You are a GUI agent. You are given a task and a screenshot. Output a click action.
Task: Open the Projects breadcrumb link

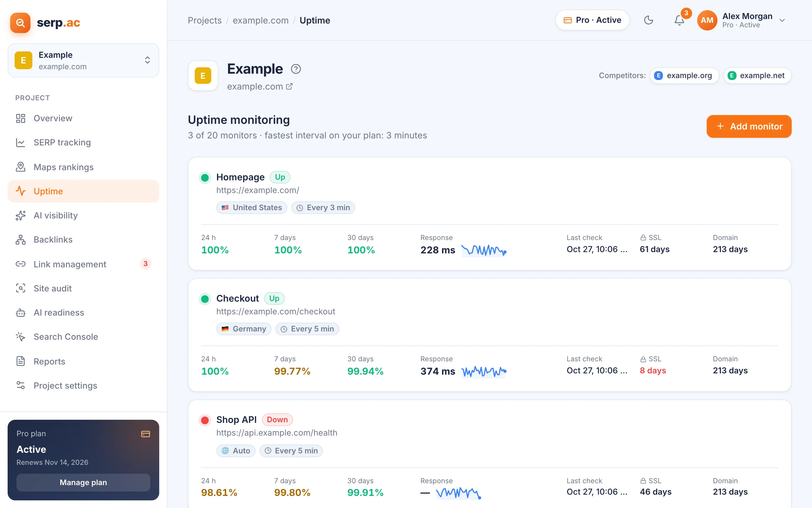[205, 20]
